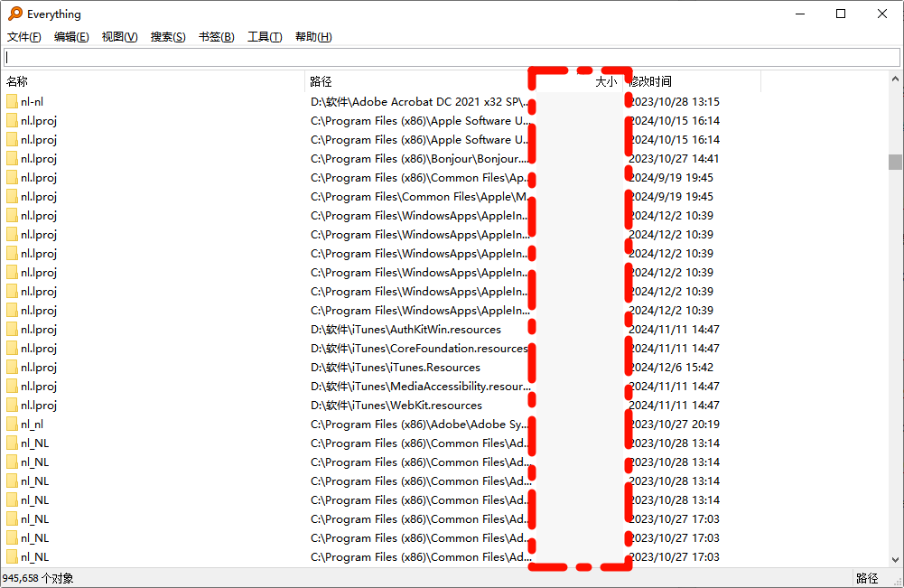Open the 文件(F) menu
The height and width of the screenshot is (588, 904).
[23, 37]
